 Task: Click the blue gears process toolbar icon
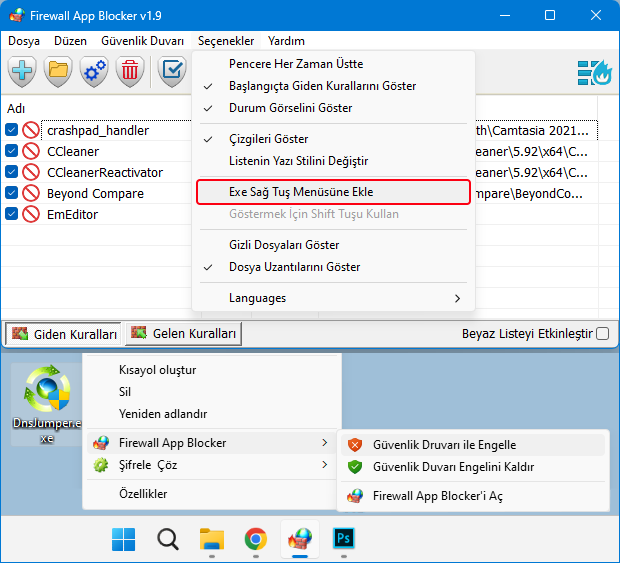[x=94, y=71]
